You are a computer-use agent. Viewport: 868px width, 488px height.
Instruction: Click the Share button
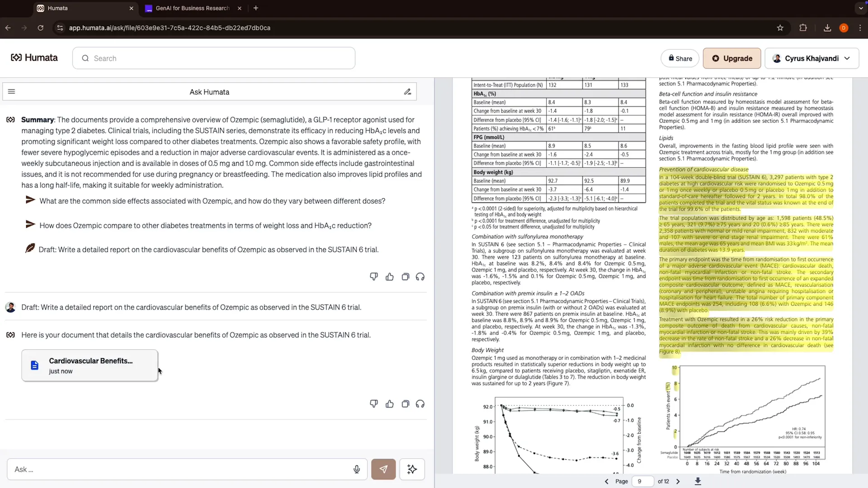coord(680,58)
